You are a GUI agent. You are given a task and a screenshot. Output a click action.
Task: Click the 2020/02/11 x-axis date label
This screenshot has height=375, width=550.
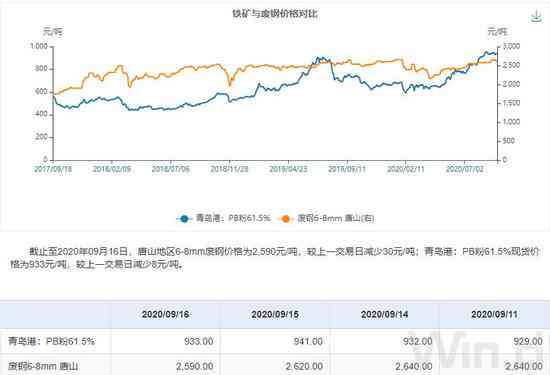tap(406, 169)
